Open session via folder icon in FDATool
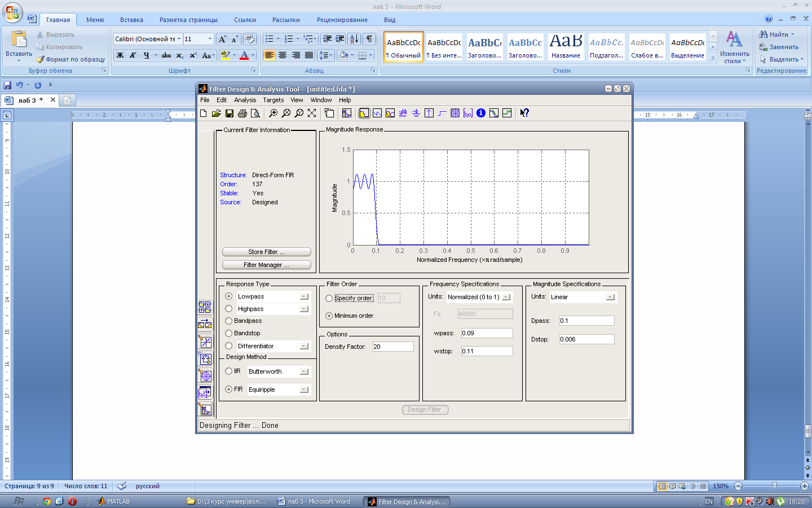The height and width of the screenshot is (508, 812). pos(216,113)
